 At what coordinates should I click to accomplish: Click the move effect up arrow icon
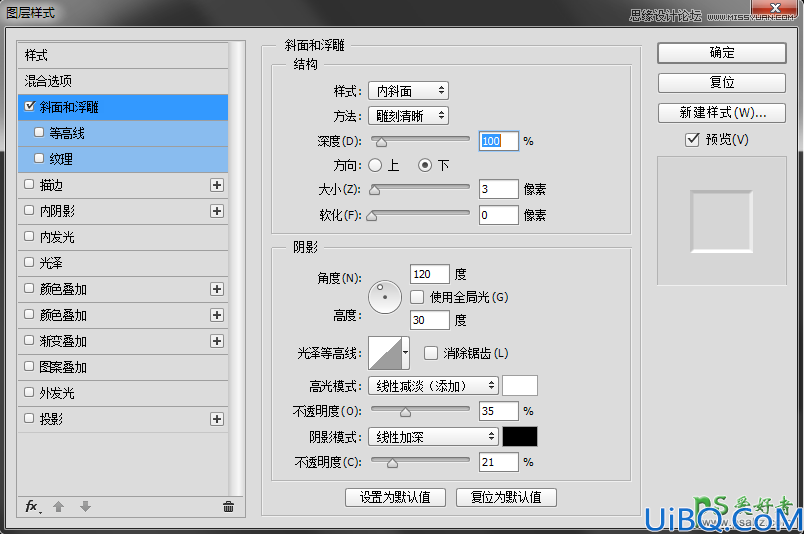[x=58, y=507]
